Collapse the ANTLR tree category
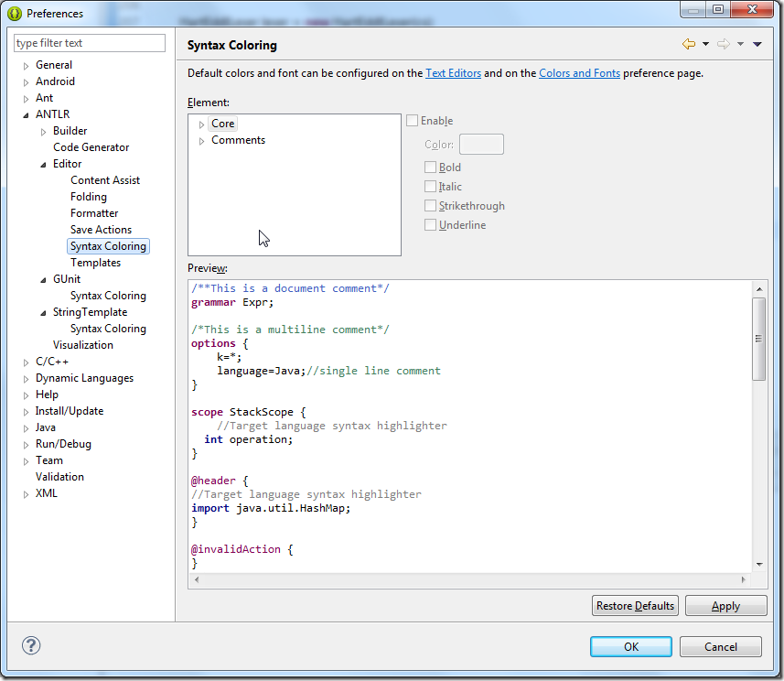Image resolution: width=784 pixels, height=681 pixels. (27, 115)
